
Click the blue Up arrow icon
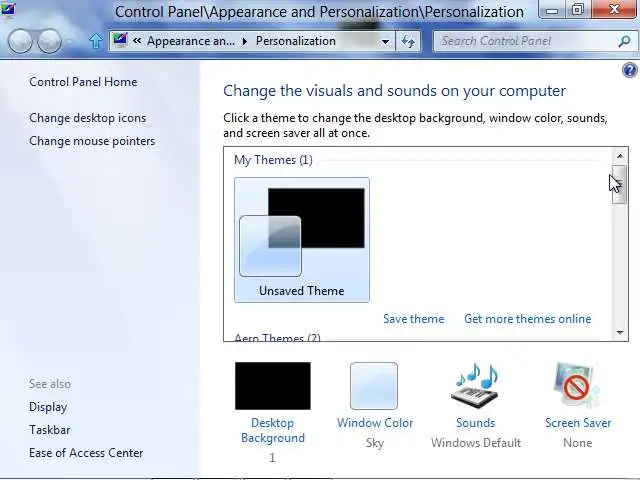(x=96, y=41)
